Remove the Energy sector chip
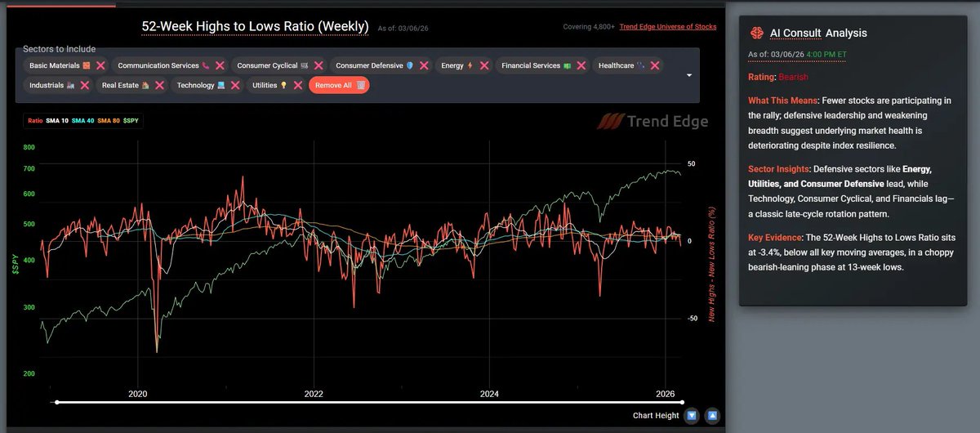980x433 pixels. [484, 65]
